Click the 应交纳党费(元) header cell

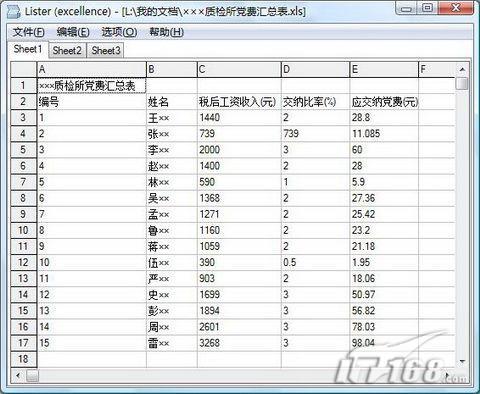384,102
